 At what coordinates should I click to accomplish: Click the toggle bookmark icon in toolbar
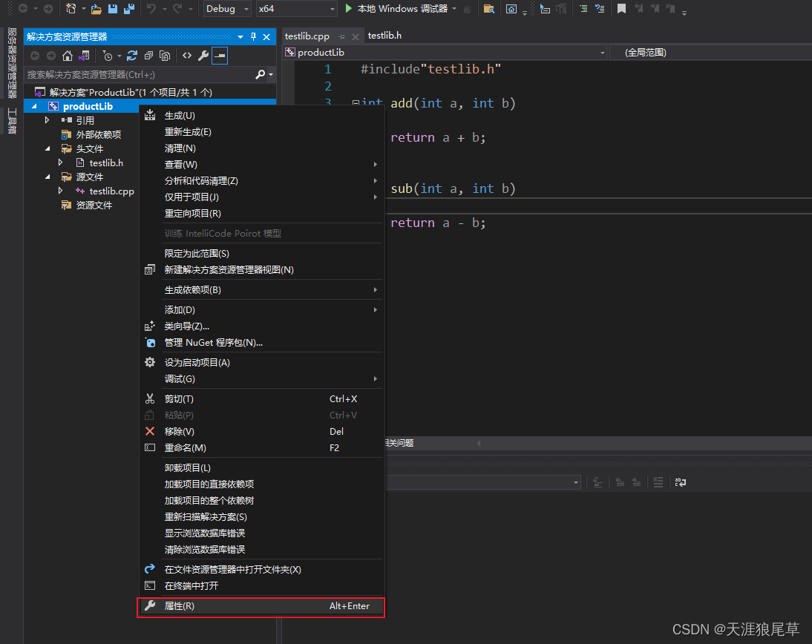point(621,9)
